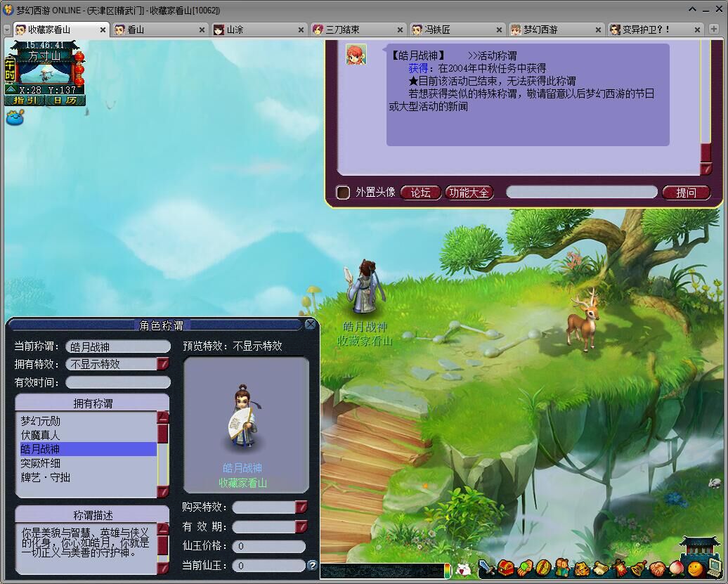Switch to the 三刀结束 tab
This screenshot has width=728, height=584.
tap(358, 30)
